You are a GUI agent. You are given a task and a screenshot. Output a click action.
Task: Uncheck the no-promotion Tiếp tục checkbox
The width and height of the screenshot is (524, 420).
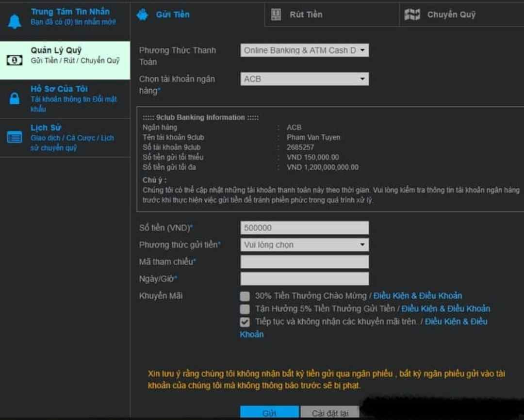pyautogui.click(x=245, y=322)
